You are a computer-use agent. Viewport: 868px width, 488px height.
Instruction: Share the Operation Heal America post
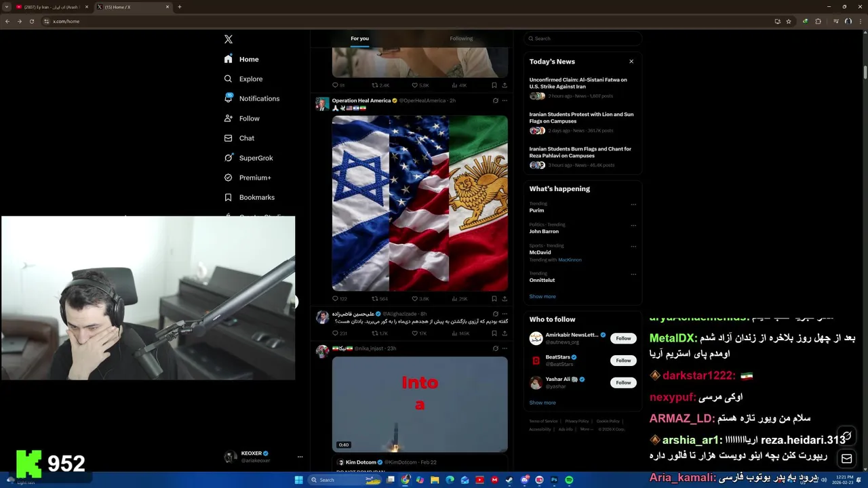505,299
